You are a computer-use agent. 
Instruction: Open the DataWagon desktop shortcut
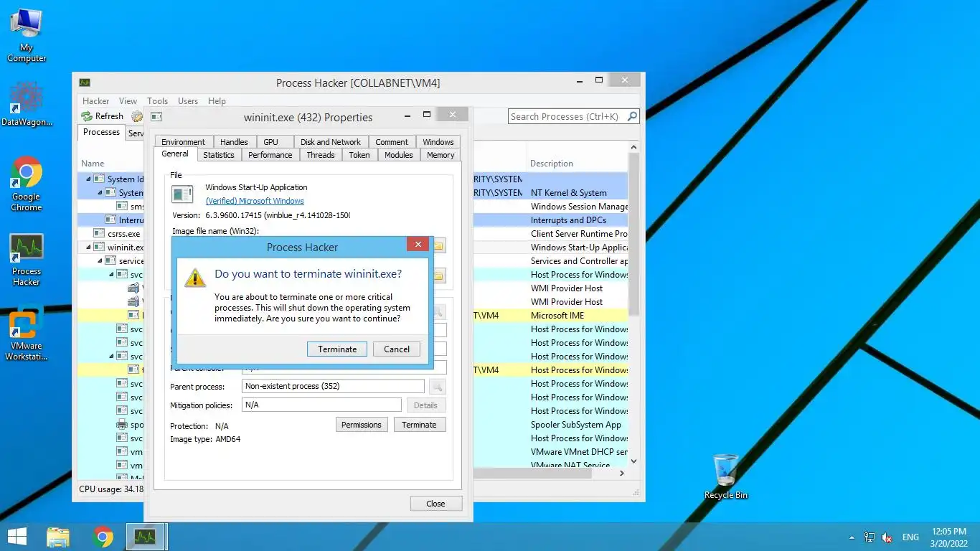click(27, 104)
